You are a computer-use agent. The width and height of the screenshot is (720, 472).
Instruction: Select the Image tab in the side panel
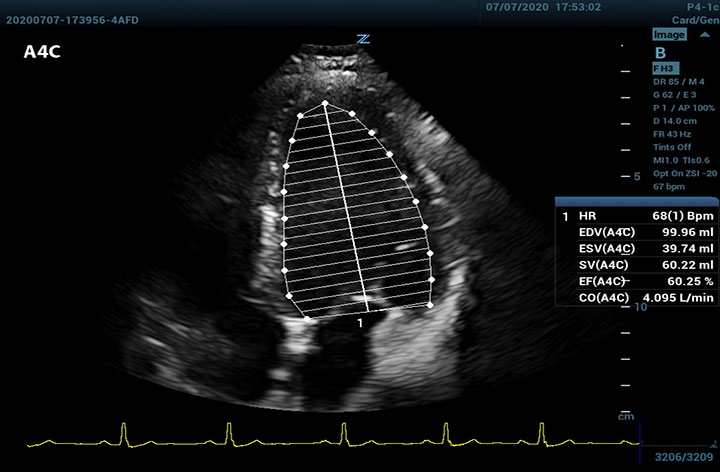pyautogui.click(x=669, y=35)
